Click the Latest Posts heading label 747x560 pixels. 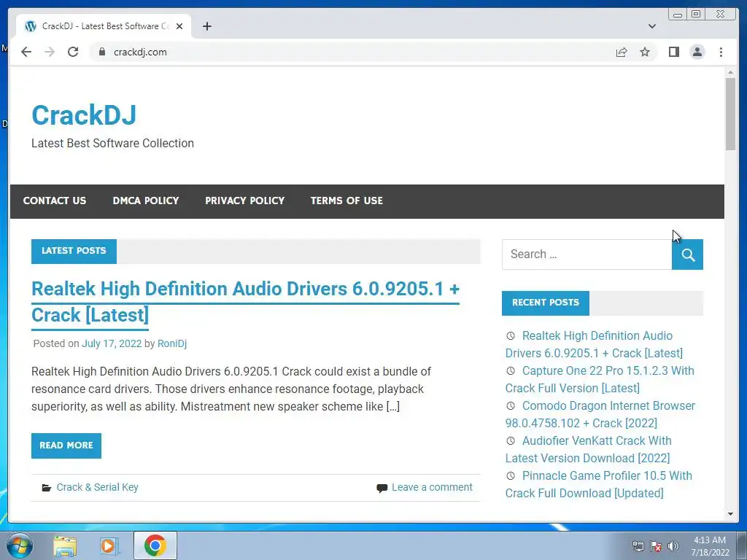[x=74, y=251]
